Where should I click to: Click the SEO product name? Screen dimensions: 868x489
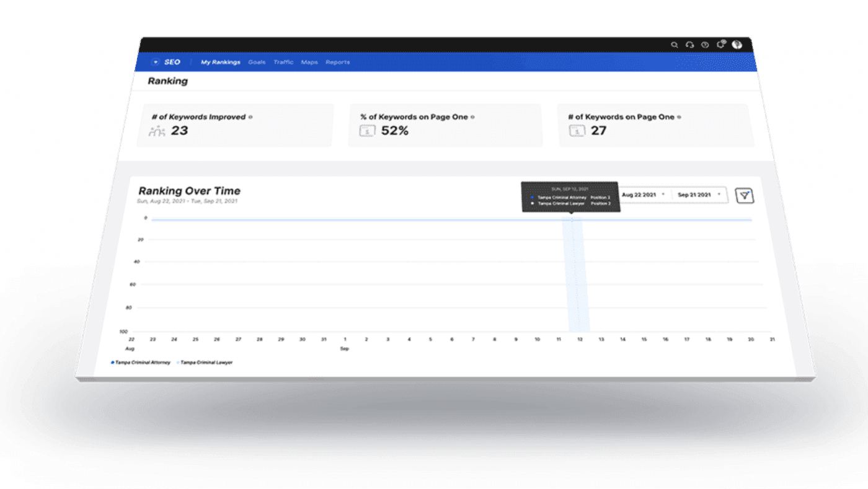pyautogui.click(x=172, y=62)
